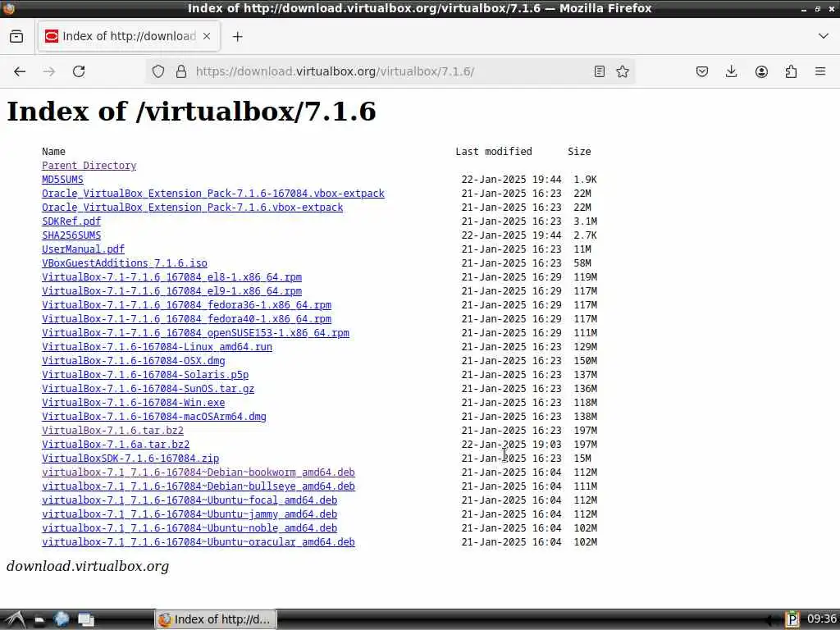Click the 'Index of /virtualbox/7.1.6' heading
Viewport: 840px width, 630px height.
[x=191, y=112]
